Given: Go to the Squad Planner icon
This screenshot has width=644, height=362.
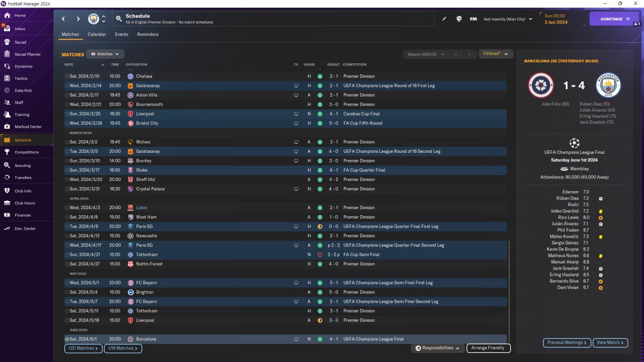Looking at the screenshot, I should pyautogui.click(x=7, y=54).
